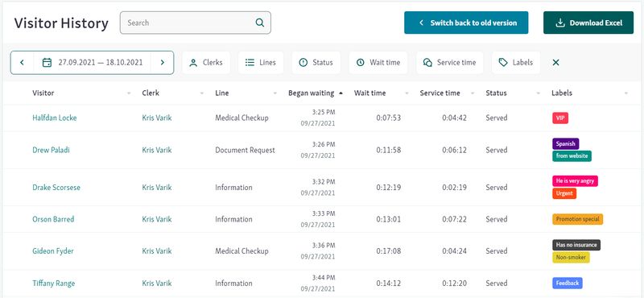Sort by the Labels column header

coord(561,93)
